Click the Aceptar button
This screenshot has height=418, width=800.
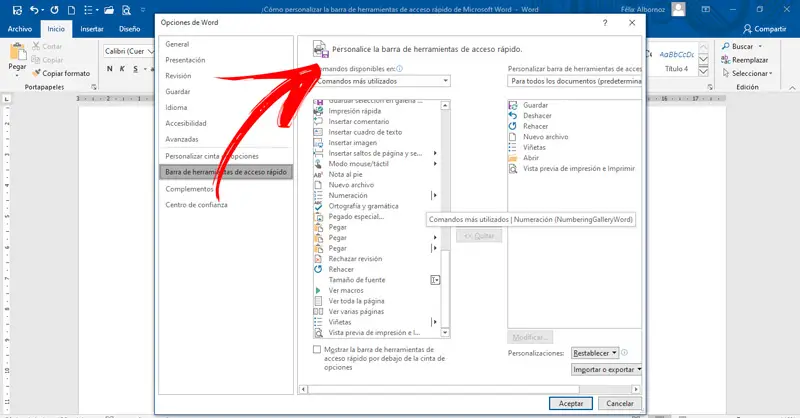pyautogui.click(x=570, y=403)
